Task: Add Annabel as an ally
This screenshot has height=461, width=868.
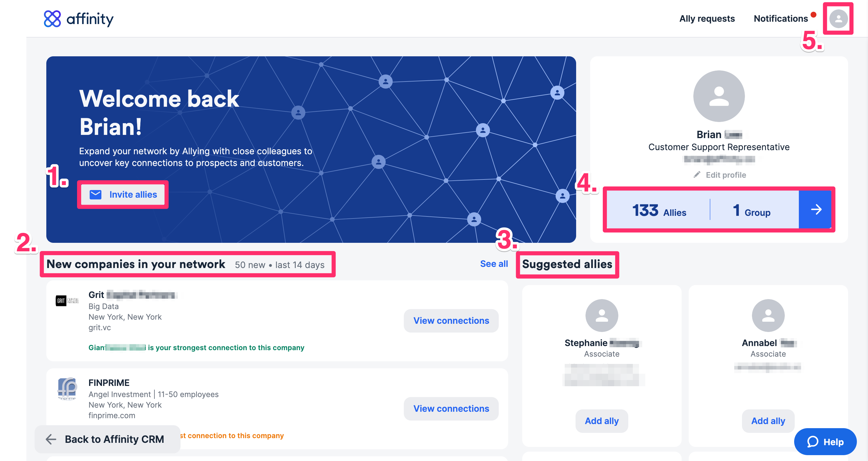Action: pyautogui.click(x=768, y=421)
